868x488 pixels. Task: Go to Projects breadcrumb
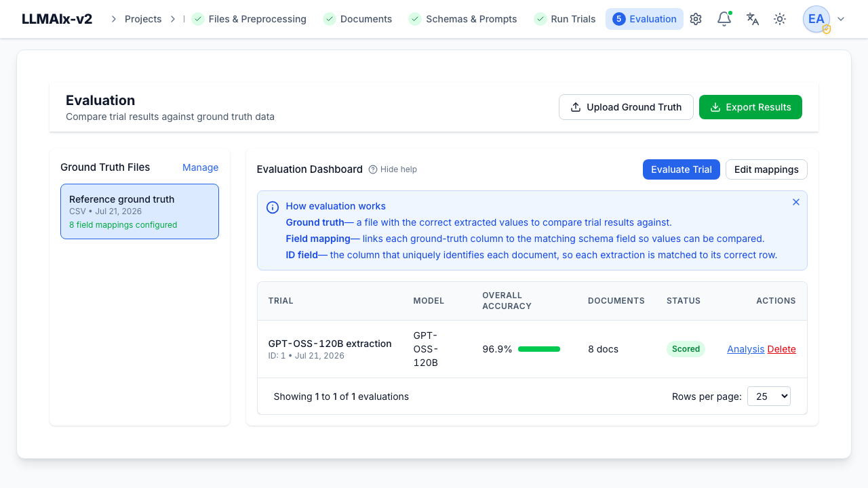[143, 19]
